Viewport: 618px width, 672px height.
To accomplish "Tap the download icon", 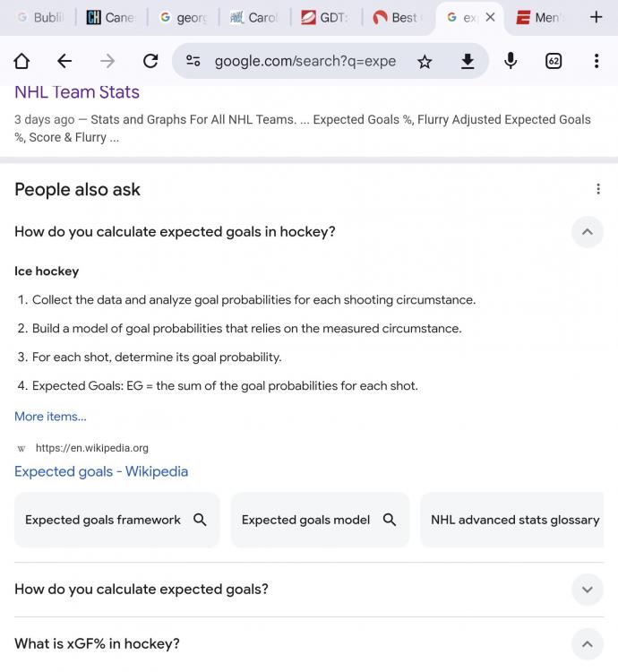I will click(x=467, y=61).
